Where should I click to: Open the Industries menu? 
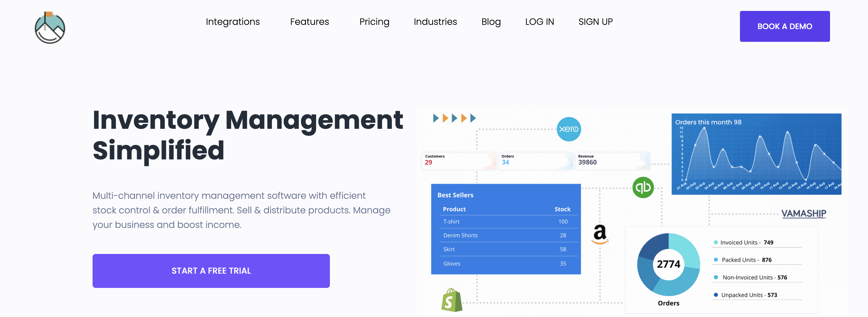435,22
